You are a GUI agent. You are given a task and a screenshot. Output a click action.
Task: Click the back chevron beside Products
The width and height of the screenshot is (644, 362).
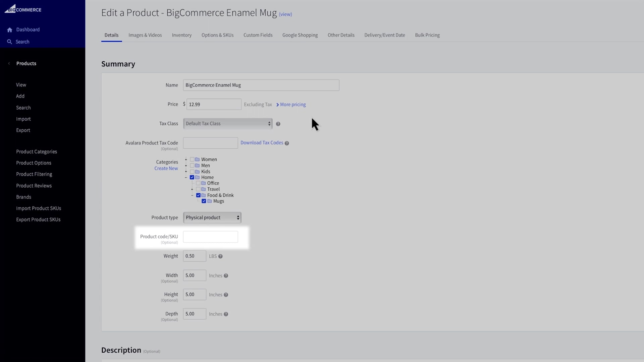point(9,63)
